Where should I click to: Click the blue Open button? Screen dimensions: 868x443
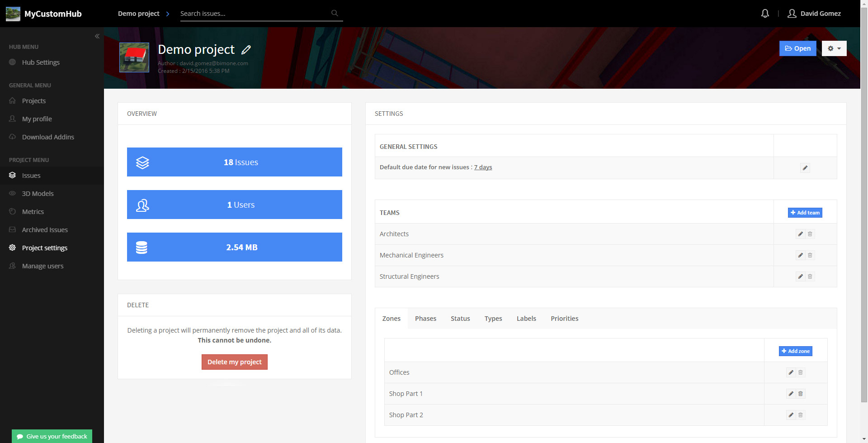[x=797, y=48]
